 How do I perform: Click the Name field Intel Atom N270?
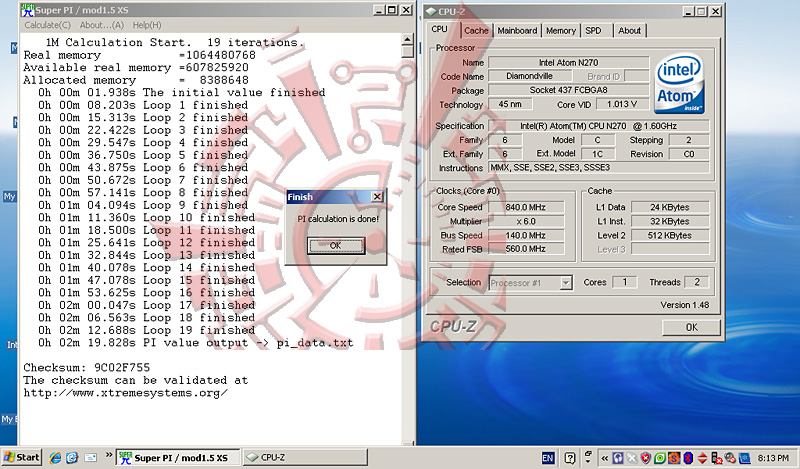click(x=568, y=63)
